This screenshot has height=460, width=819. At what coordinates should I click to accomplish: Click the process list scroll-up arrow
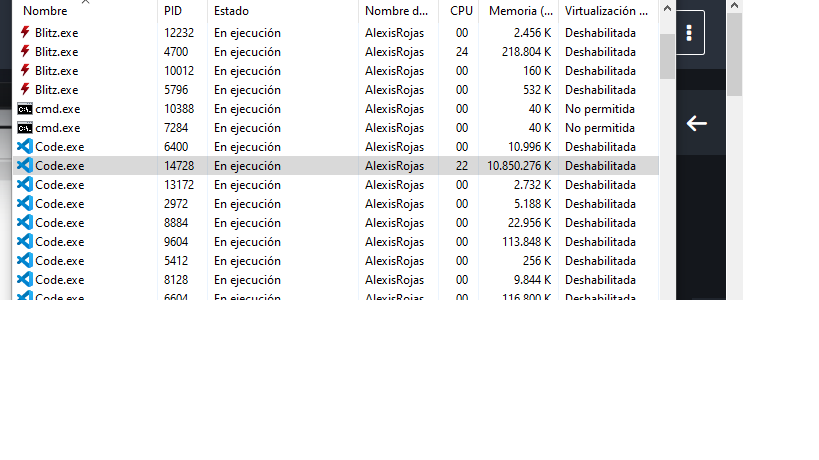(667, 8)
